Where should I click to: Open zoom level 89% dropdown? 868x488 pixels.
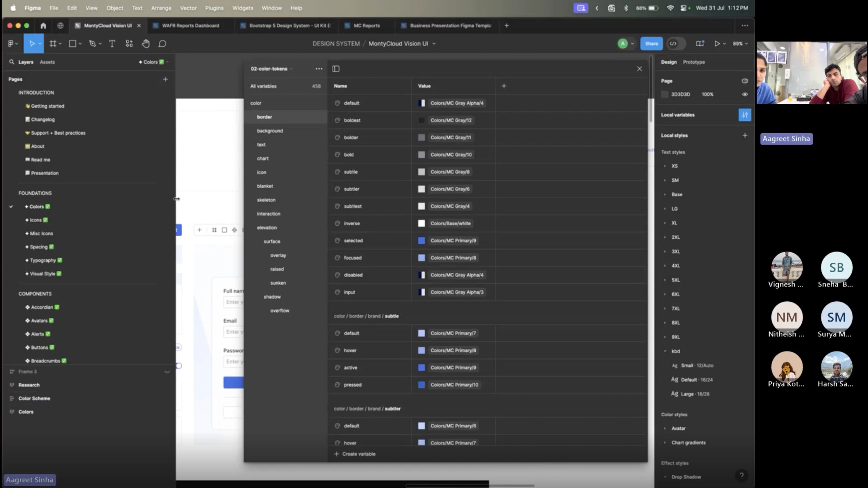(x=740, y=43)
